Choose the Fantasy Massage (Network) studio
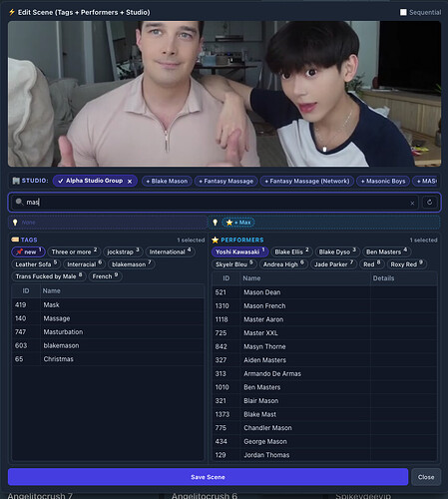This screenshot has width=448, height=499. coord(307,182)
